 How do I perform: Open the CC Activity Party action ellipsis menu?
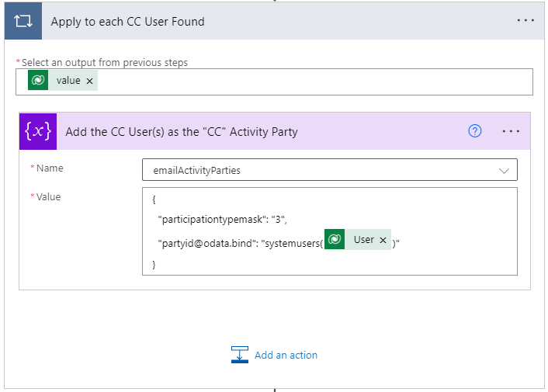511,131
